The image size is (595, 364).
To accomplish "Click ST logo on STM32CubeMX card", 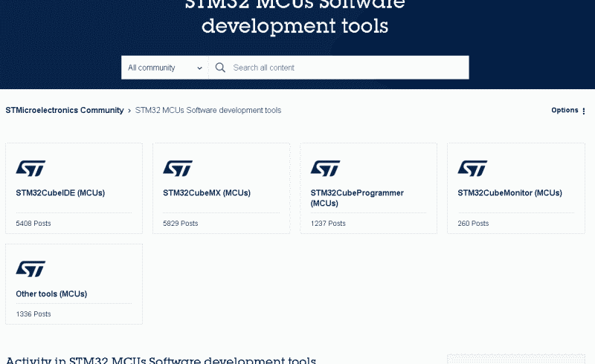I will tap(178, 169).
